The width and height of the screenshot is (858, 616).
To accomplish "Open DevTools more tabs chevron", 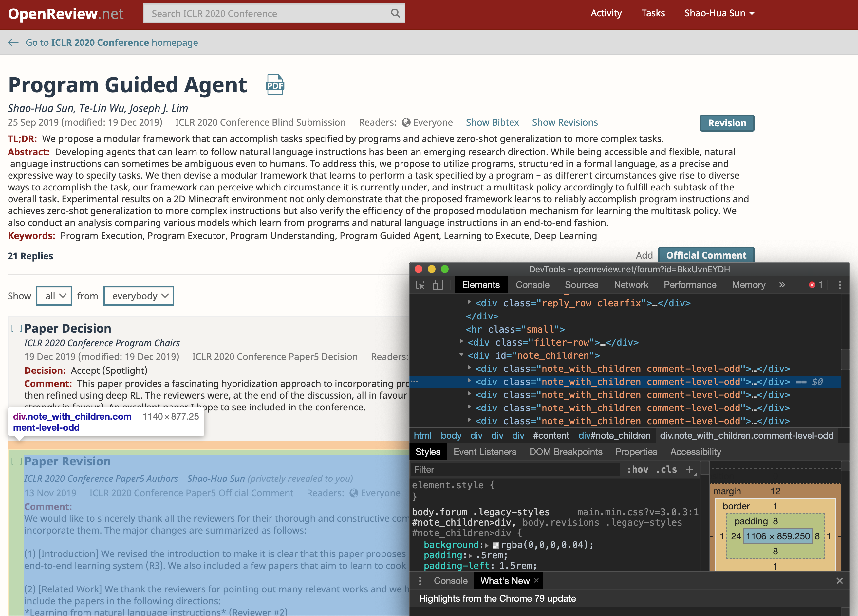I will coord(782,285).
